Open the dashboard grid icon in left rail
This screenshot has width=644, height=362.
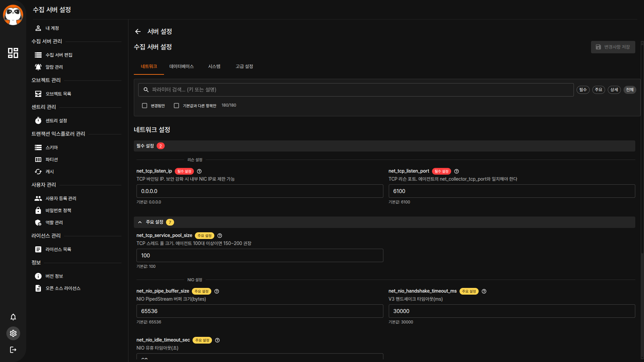[x=13, y=53]
